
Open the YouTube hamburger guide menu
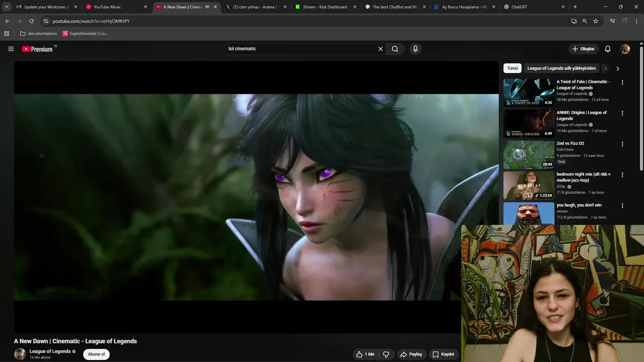click(x=11, y=49)
